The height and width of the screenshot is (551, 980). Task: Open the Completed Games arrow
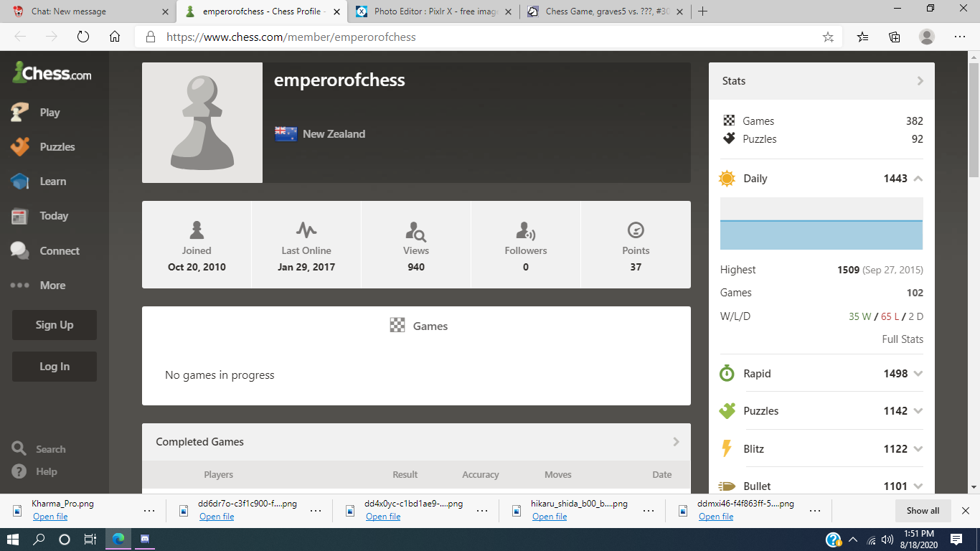676,442
